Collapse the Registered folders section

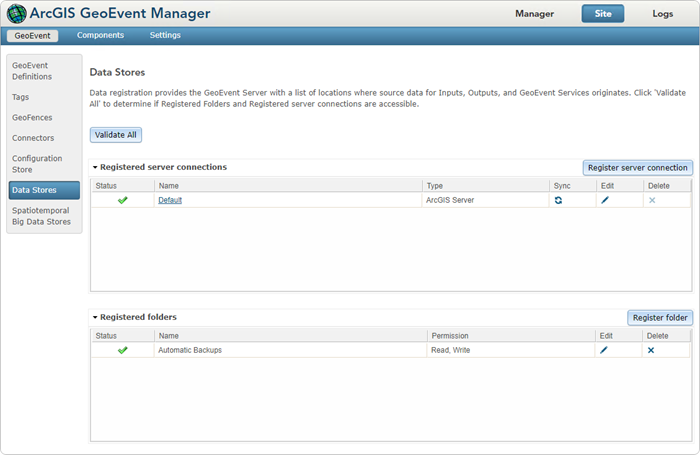click(95, 317)
